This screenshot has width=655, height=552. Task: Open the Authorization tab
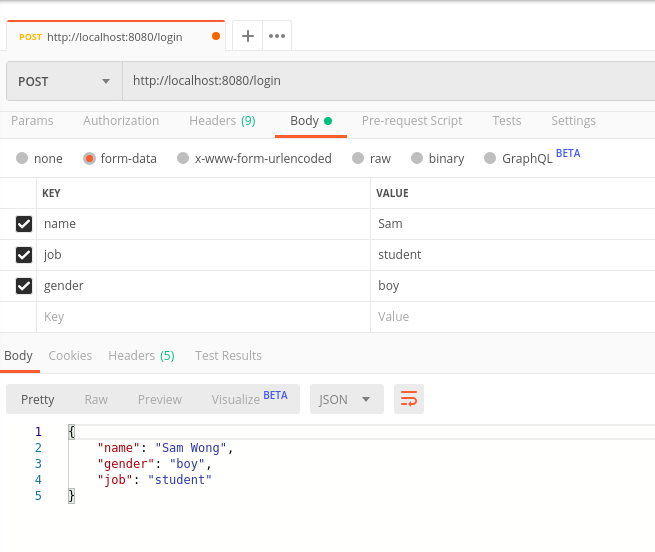[121, 121]
